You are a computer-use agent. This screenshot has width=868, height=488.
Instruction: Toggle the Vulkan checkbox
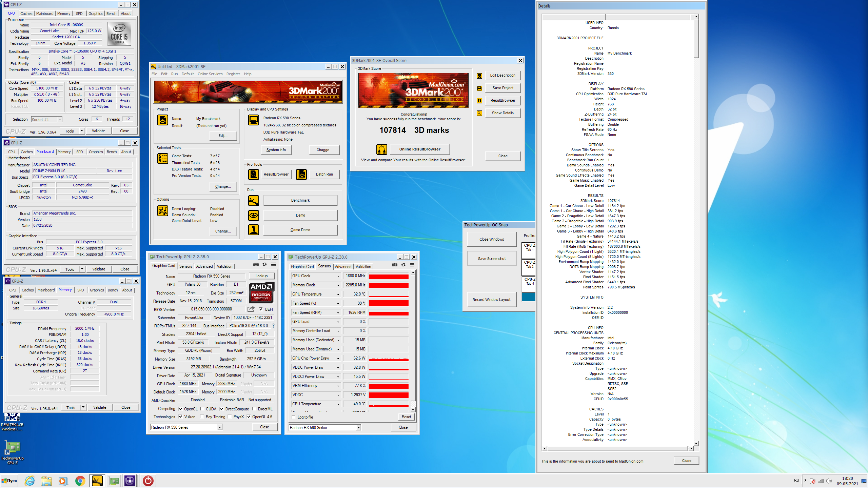point(181,416)
